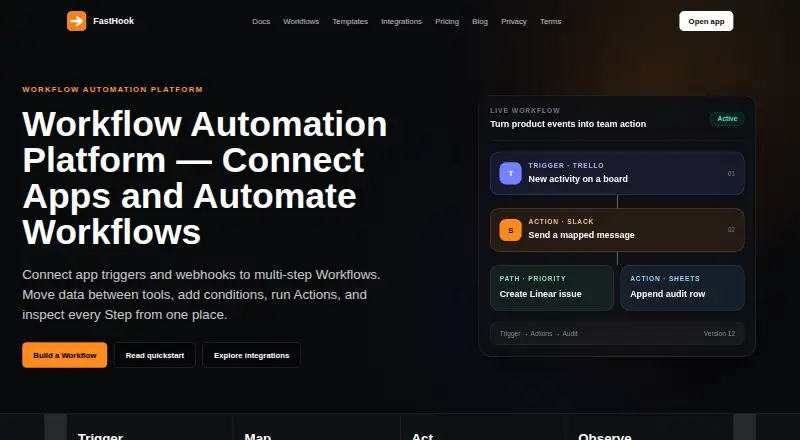
Task: Click the Read quickstart button
Action: pyautogui.click(x=155, y=355)
